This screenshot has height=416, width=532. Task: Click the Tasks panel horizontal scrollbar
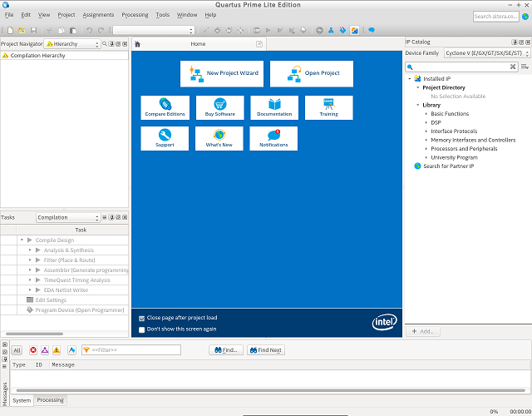[x=35, y=334]
